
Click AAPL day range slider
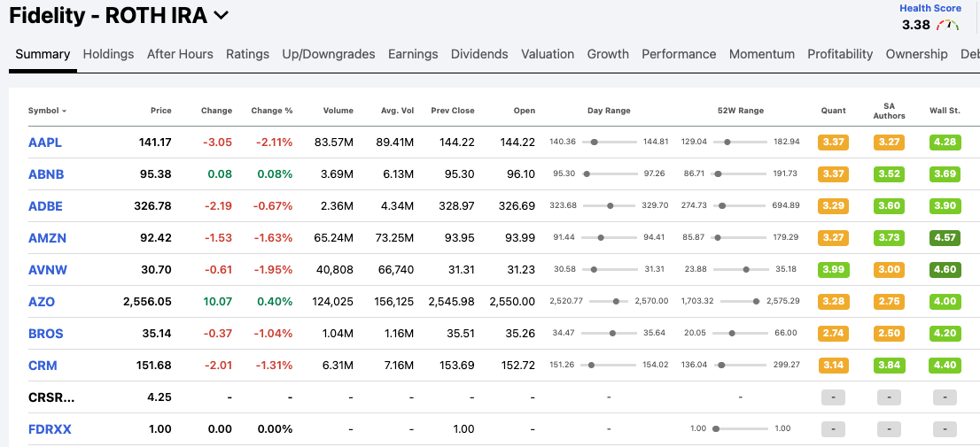pos(610,143)
